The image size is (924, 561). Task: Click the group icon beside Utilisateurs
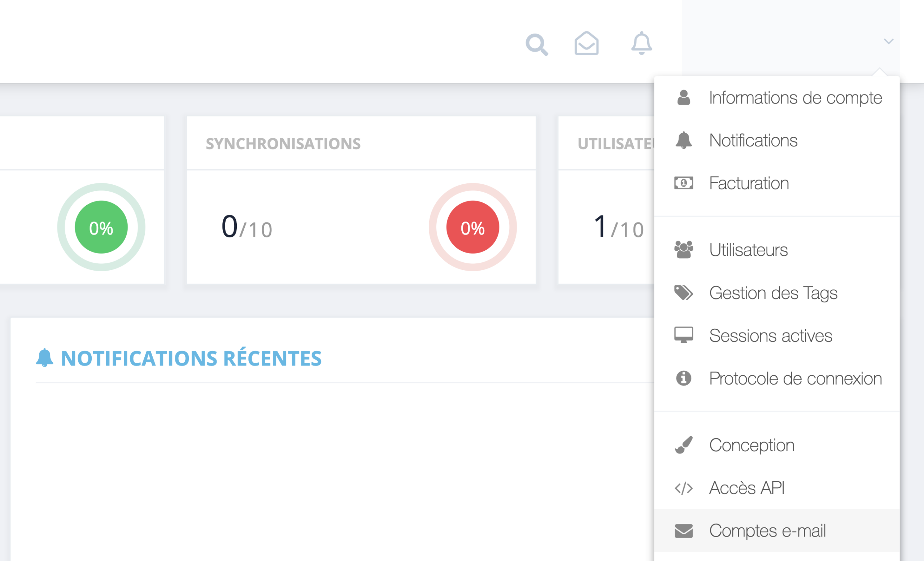683,250
